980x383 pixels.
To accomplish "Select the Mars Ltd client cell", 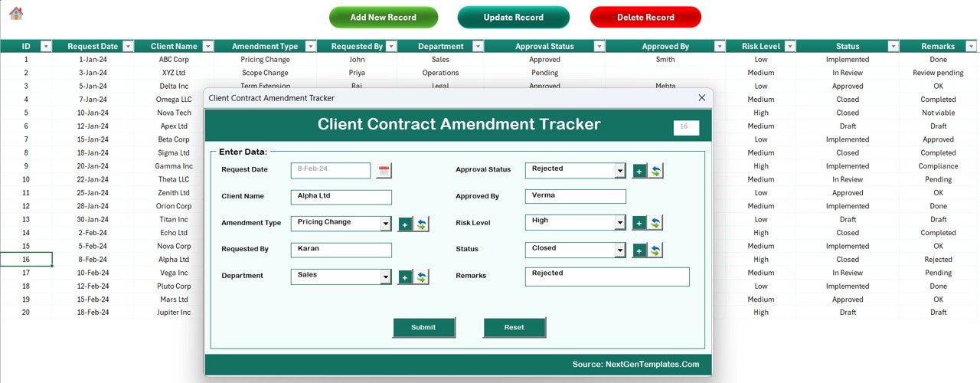I will coord(174,300).
